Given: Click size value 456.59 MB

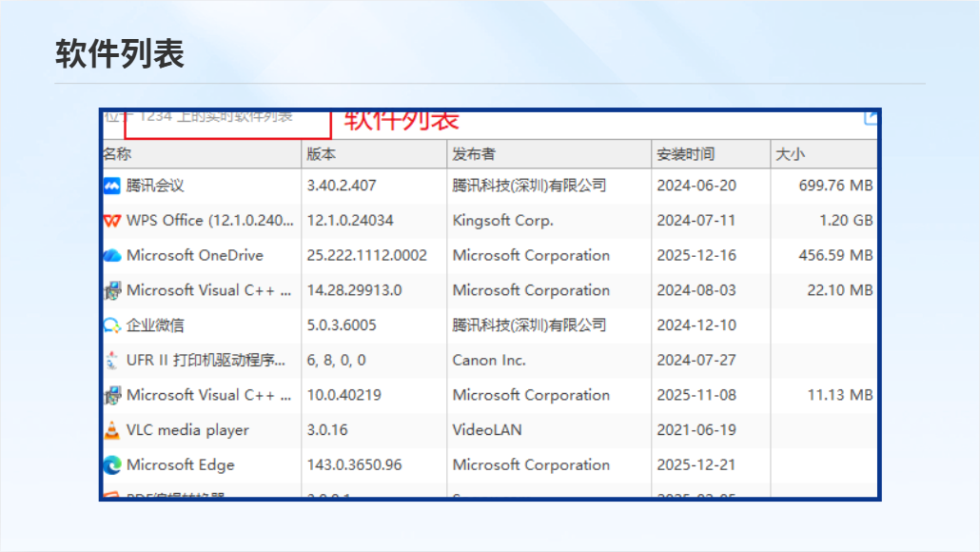Looking at the screenshot, I should [835, 256].
